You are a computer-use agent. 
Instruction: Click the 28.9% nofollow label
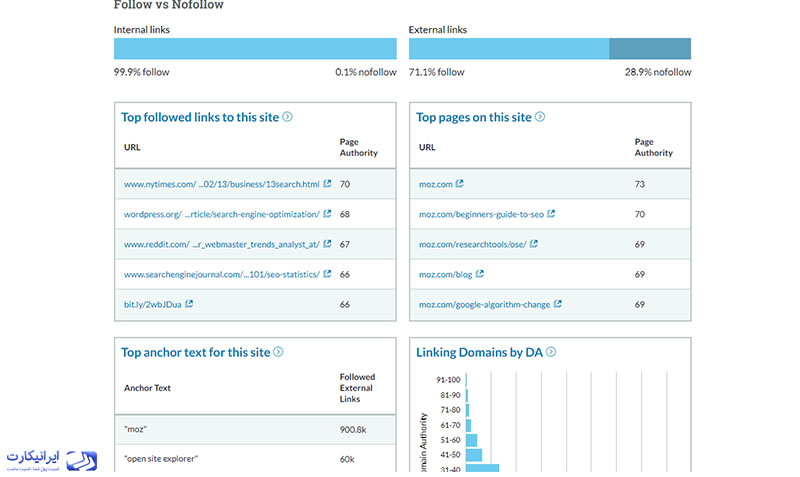point(658,72)
